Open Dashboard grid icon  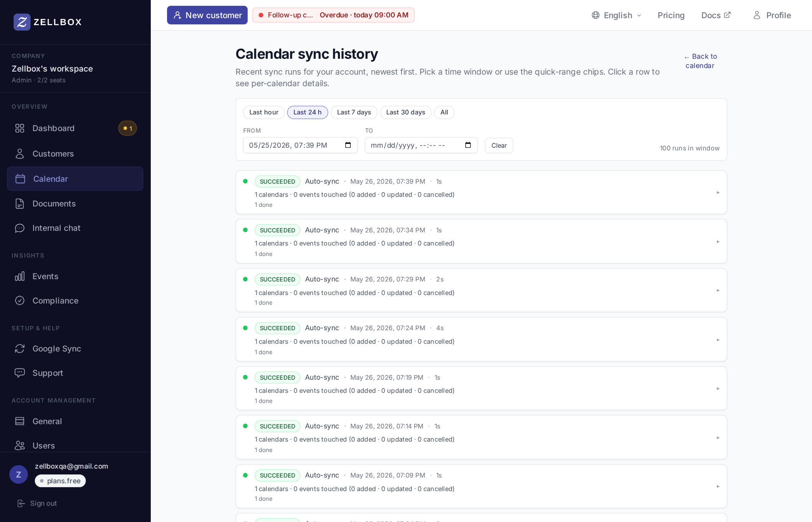click(x=20, y=128)
